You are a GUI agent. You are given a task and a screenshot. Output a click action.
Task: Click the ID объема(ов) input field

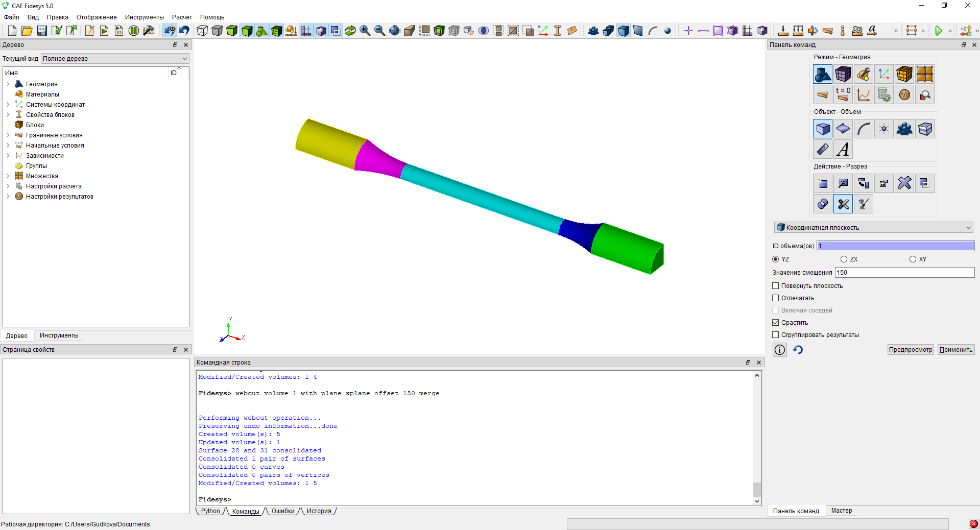click(895, 246)
